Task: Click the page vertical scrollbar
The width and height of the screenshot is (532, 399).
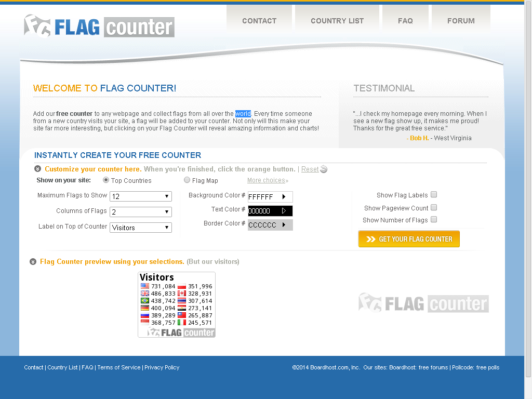Action: (x=528, y=190)
